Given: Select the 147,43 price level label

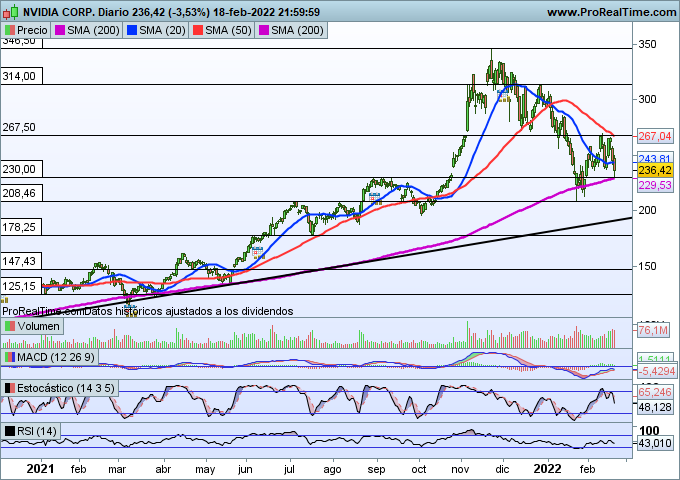Looking at the screenshot, I should coord(21,261).
